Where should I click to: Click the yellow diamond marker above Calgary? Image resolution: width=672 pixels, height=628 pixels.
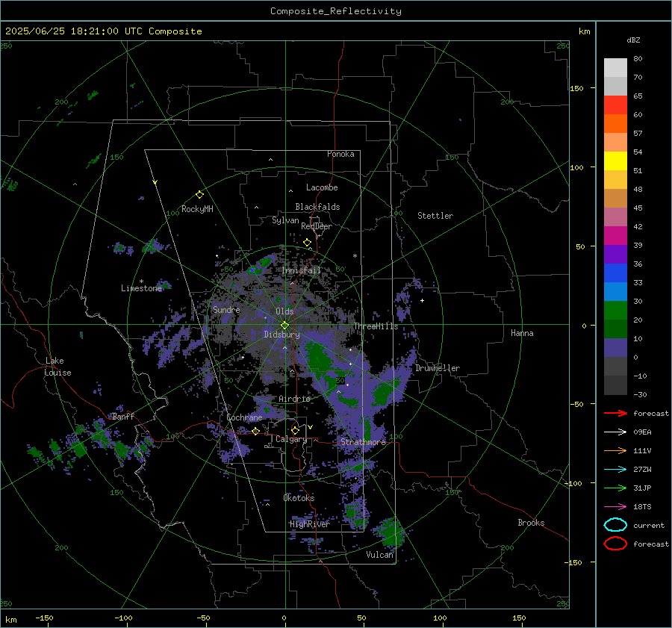(295, 430)
